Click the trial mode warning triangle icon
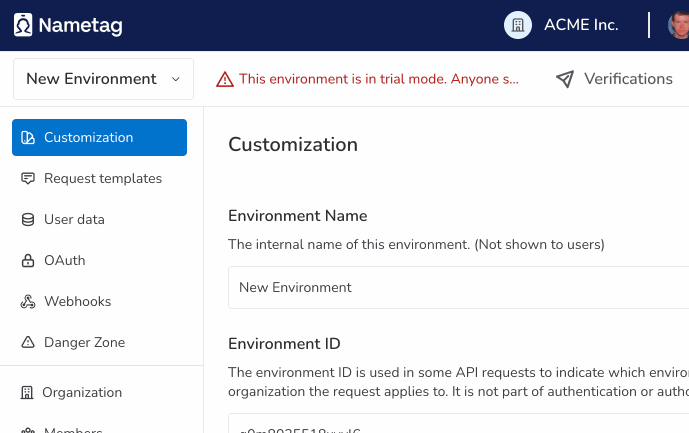Image resolution: width=689 pixels, height=433 pixels. pyautogui.click(x=225, y=79)
